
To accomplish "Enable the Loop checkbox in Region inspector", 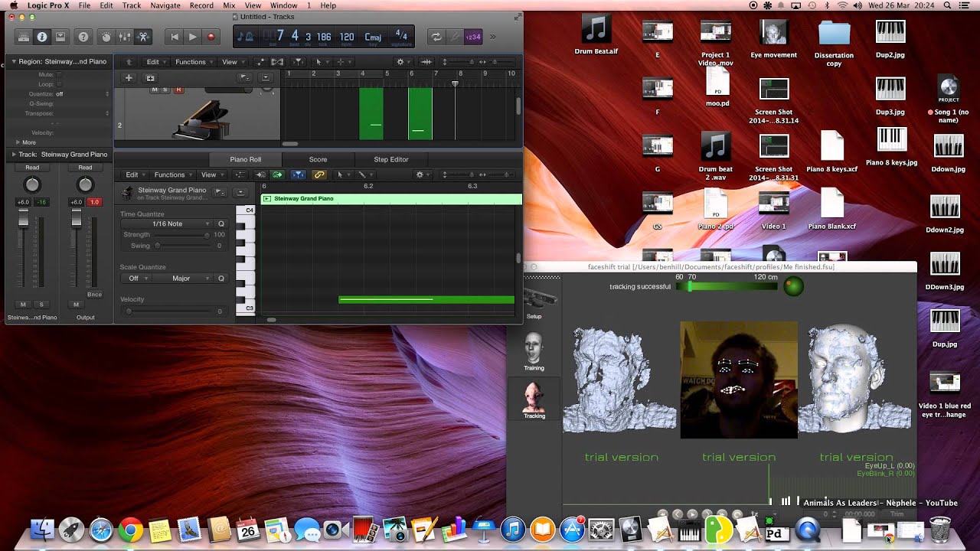I will [x=59, y=84].
